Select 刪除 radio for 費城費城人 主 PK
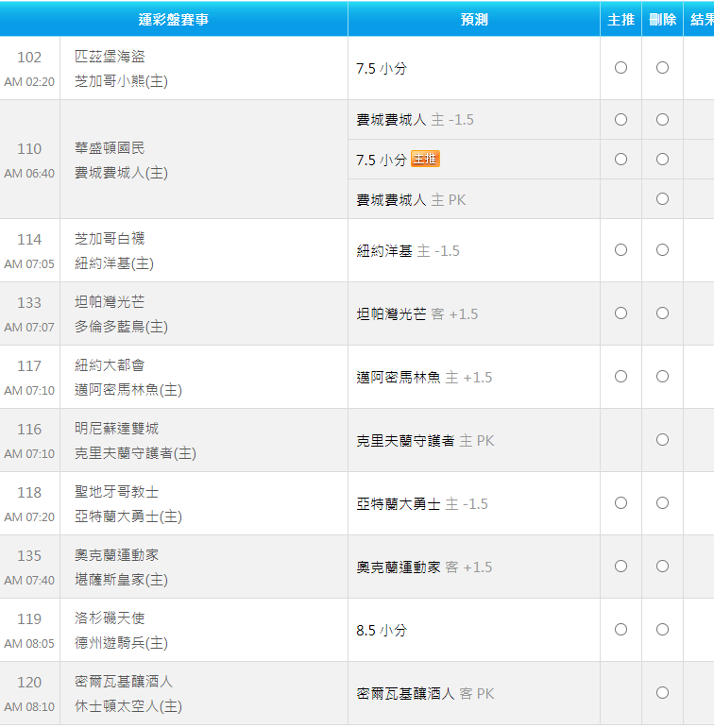The width and height of the screenshot is (714, 728). coord(662,199)
